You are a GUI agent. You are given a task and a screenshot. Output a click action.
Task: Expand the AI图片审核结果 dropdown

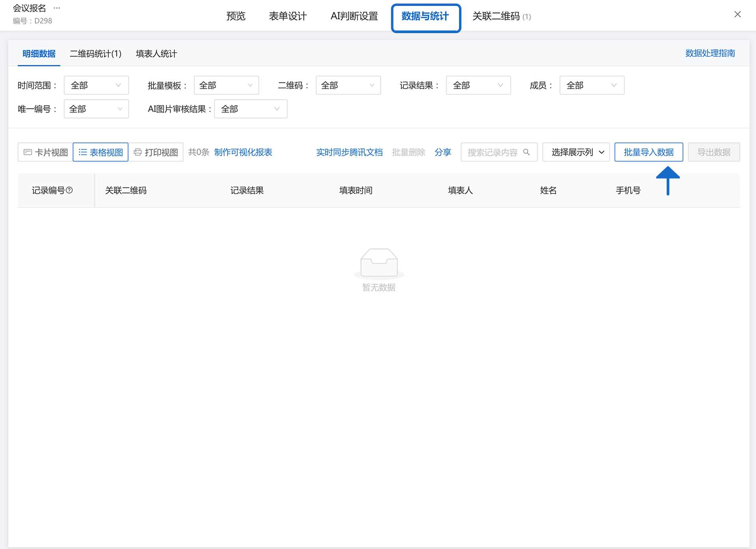pyautogui.click(x=250, y=109)
